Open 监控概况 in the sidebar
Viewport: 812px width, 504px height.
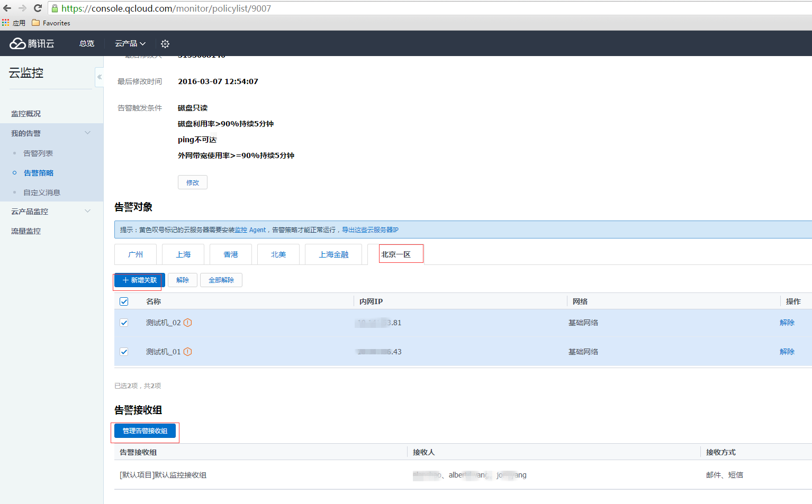pos(26,114)
